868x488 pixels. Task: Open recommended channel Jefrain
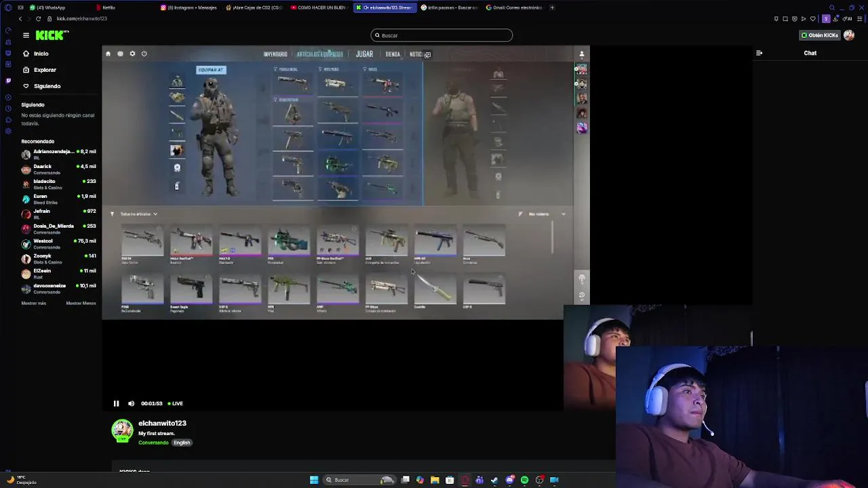(x=59, y=213)
